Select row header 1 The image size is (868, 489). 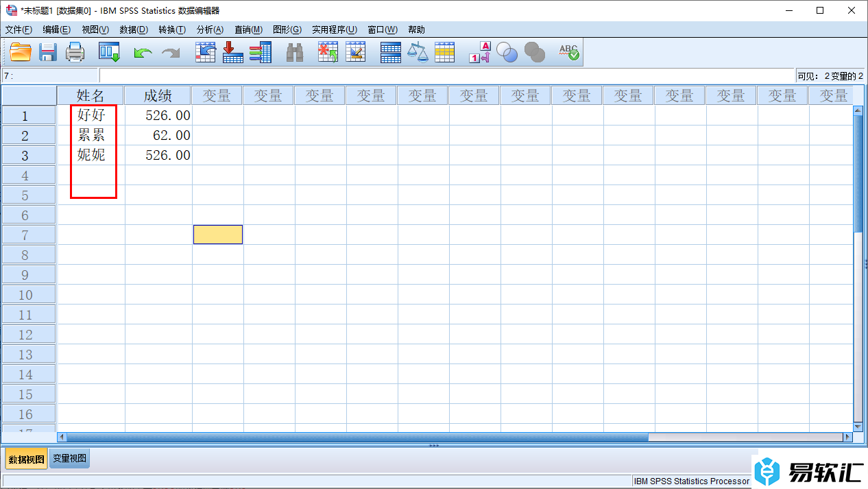coord(28,116)
